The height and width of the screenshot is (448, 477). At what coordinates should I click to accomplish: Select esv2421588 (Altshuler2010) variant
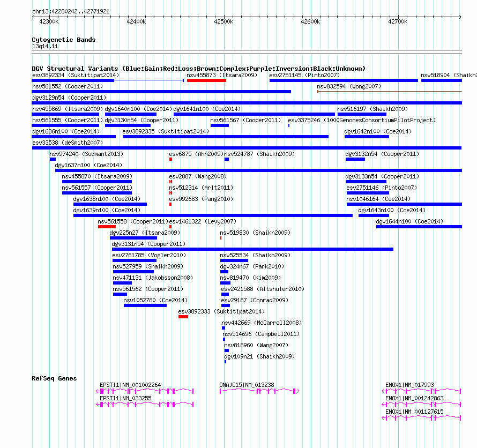point(225,294)
